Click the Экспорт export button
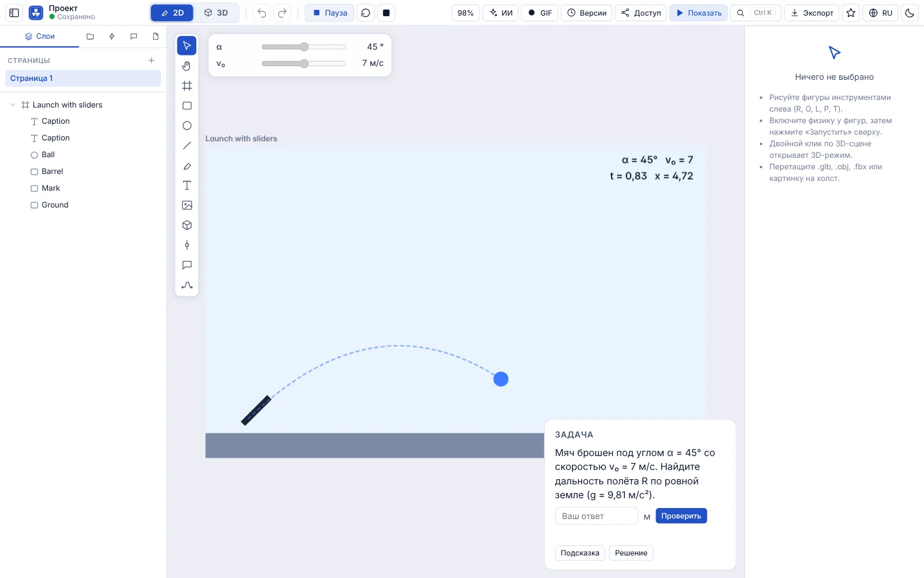The width and height of the screenshot is (924, 578). [x=812, y=13]
